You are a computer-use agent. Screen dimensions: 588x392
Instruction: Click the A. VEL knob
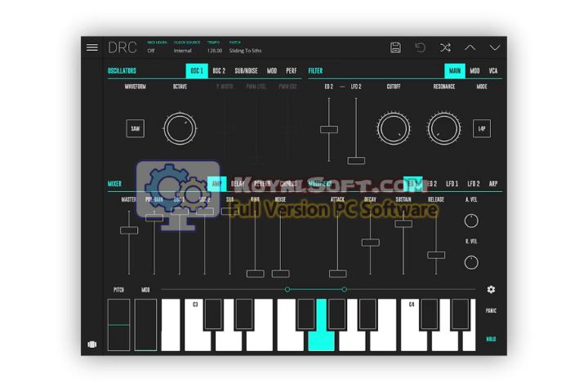471,220
